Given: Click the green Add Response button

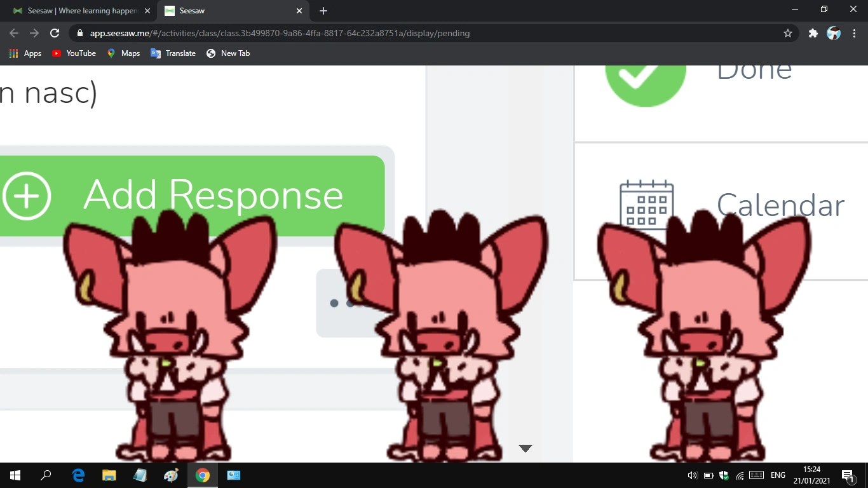Looking at the screenshot, I should pyautogui.click(x=192, y=196).
